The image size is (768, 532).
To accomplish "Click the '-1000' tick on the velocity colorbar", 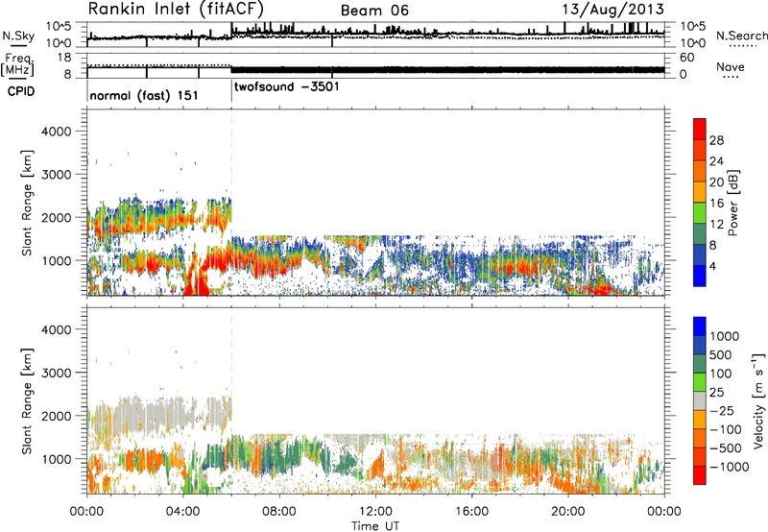I will pos(729,467).
